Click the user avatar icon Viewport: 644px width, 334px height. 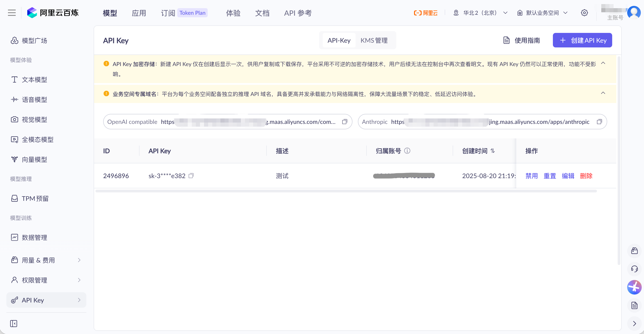click(x=634, y=12)
